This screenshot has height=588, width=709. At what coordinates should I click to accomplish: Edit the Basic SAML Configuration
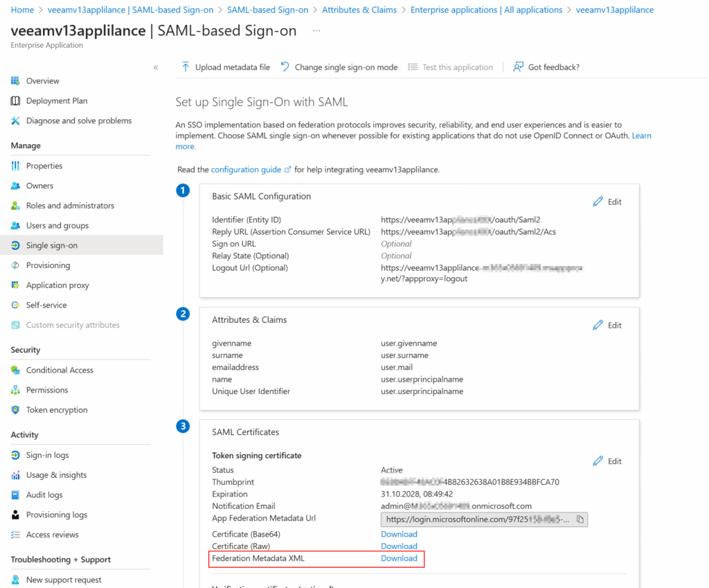point(607,202)
